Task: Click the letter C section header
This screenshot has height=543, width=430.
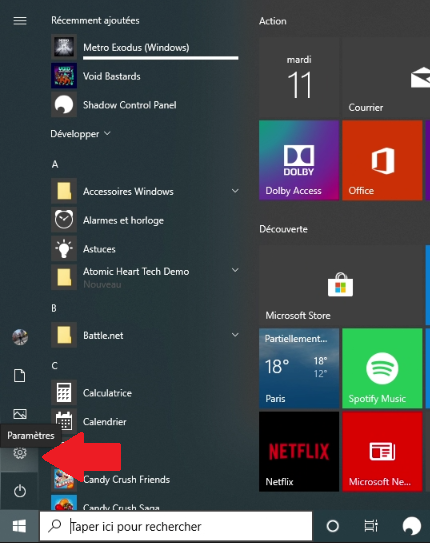Action: (54, 366)
